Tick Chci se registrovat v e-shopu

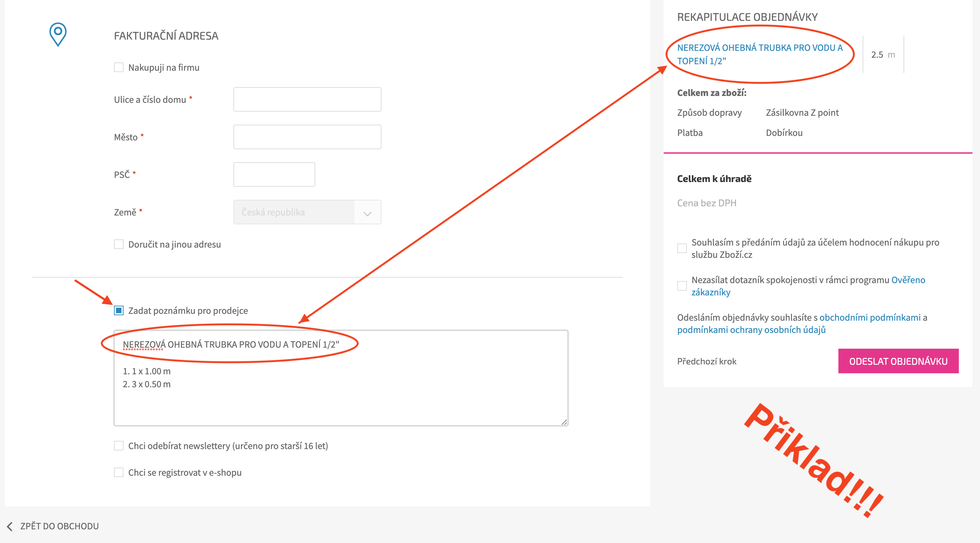tap(119, 472)
